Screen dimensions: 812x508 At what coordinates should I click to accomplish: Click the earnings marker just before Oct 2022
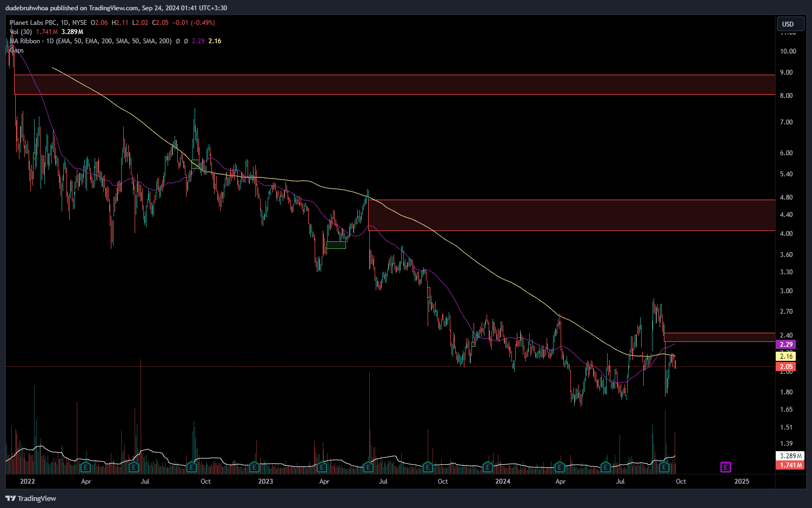[x=191, y=467]
